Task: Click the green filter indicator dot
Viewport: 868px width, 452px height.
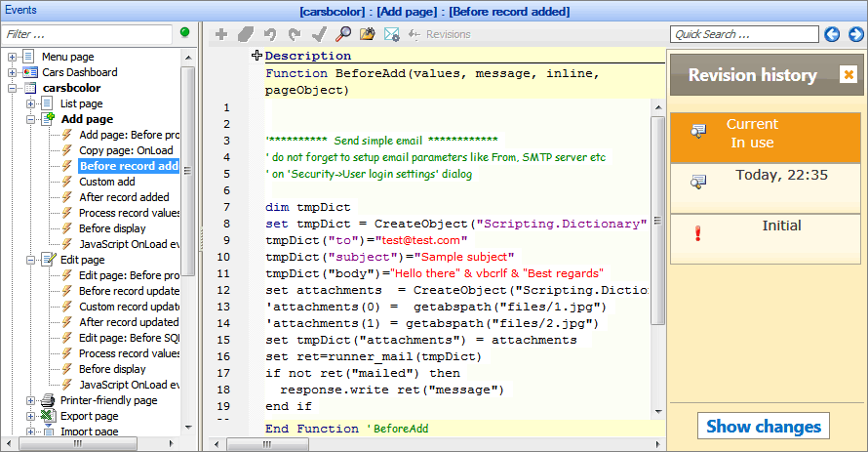Action: tap(185, 32)
